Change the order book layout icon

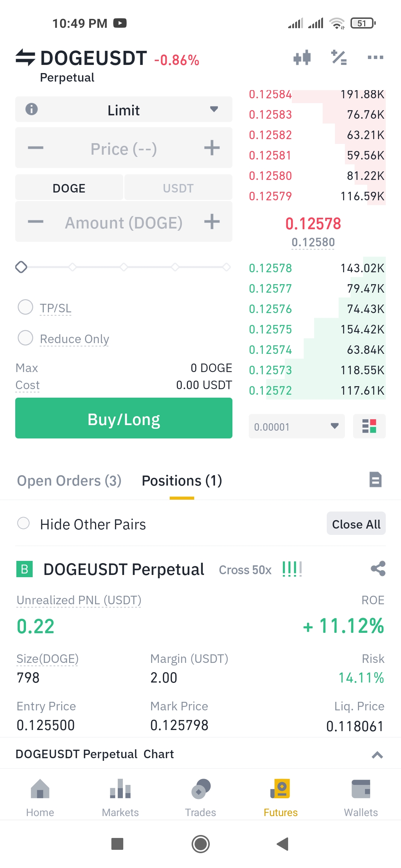click(369, 426)
